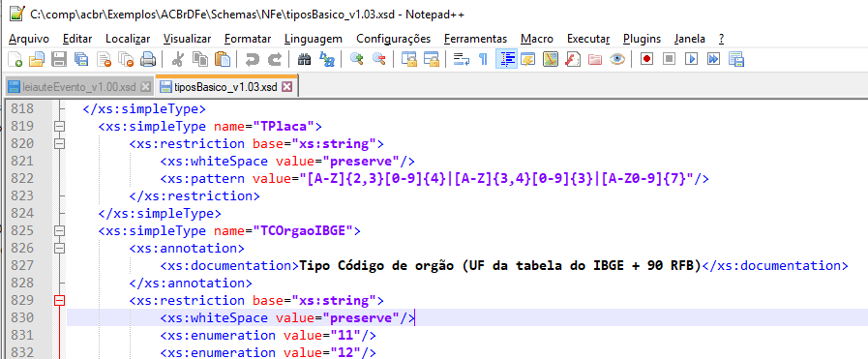The image size is (868, 359).
Task: Toggle synchronized vertical scrolling
Action: tap(409, 59)
